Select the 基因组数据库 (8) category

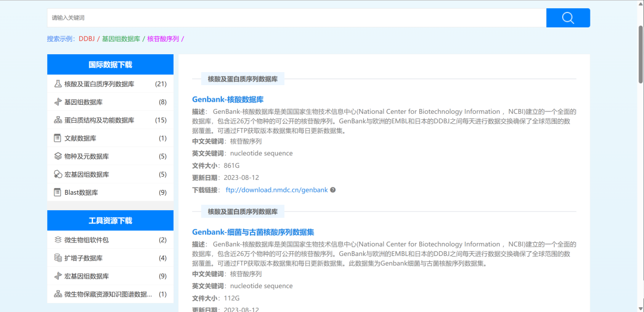tap(110, 102)
